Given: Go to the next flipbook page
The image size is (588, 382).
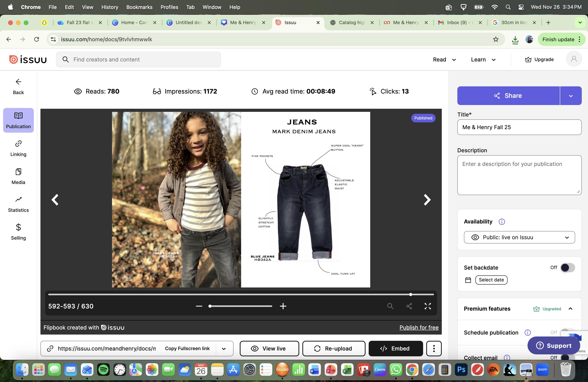Looking at the screenshot, I should (x=427, y=200).
